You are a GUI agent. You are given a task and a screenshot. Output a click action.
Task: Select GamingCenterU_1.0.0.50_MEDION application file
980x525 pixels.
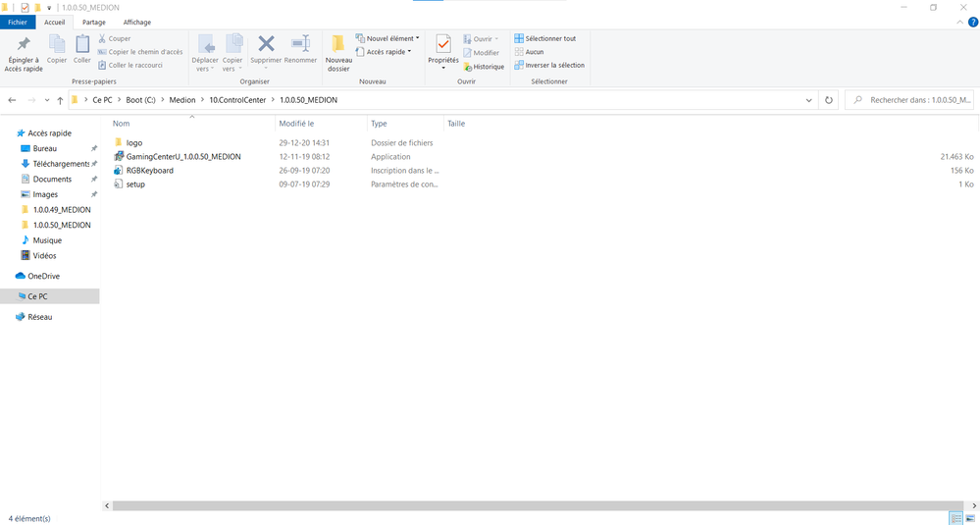[183, 156]
